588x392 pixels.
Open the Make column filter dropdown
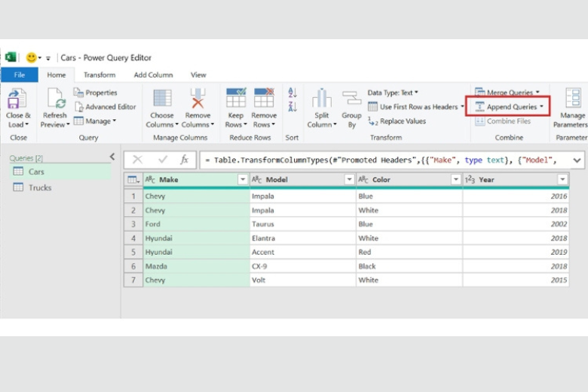click(242, 179)
